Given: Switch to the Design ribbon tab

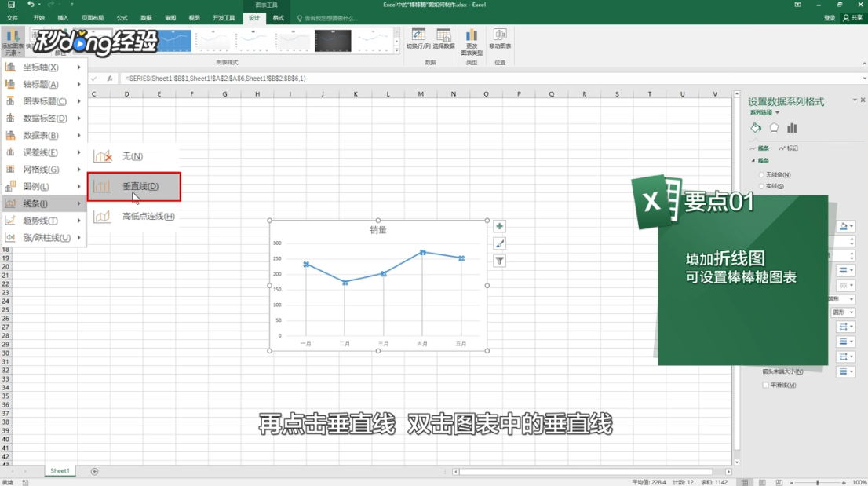Looking at the screenshot, I should (x=254, y=18).
